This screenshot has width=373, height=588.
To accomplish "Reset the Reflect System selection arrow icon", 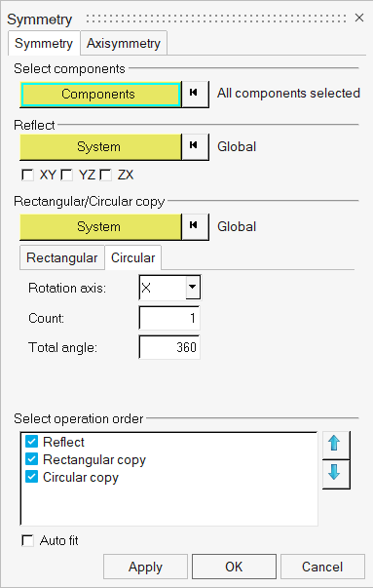I will click(195, 146).
